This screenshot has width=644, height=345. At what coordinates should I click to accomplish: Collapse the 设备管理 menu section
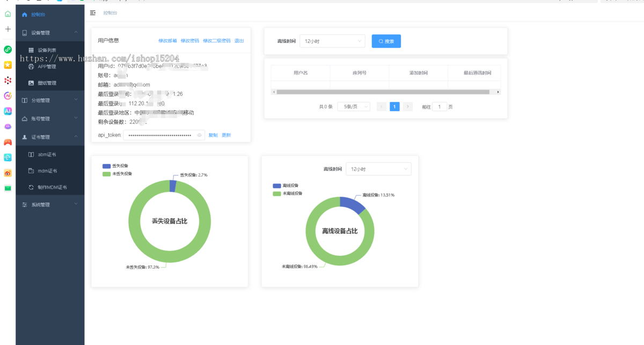coord(50,33)
